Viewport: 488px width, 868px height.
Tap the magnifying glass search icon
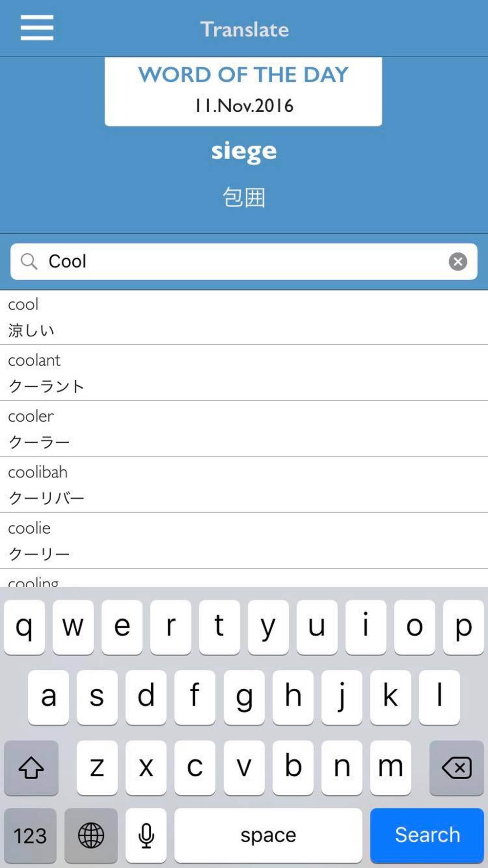coord(29,261)
